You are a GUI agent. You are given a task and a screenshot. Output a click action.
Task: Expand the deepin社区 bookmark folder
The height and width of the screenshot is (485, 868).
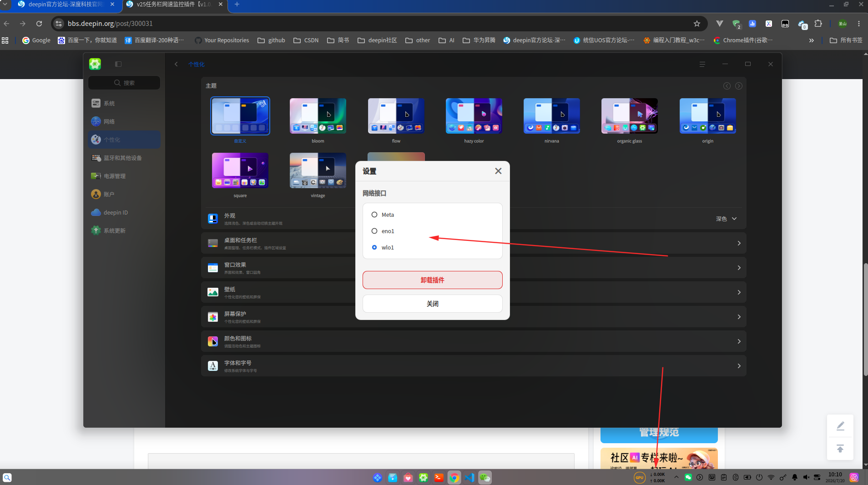[377, 40]
